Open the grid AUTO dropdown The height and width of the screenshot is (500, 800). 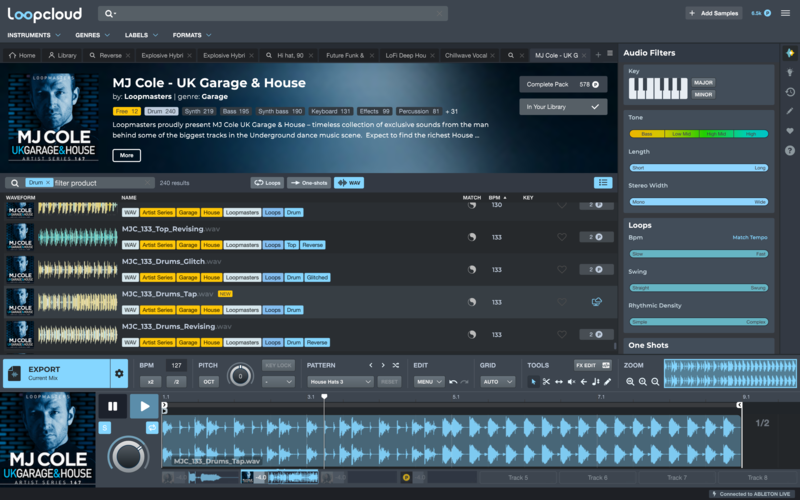click(x=496, y=382)
